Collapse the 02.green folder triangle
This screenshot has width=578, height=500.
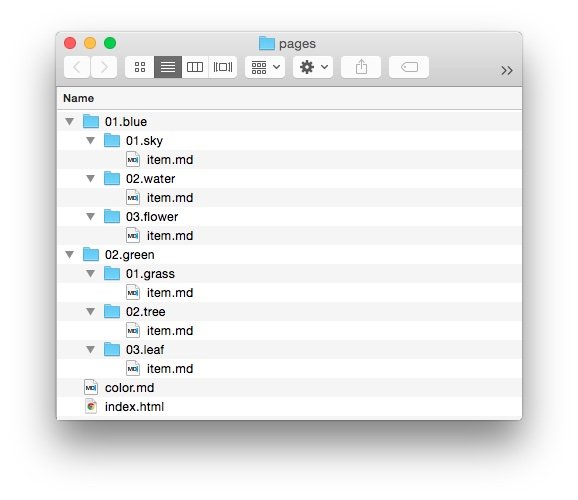69,254
